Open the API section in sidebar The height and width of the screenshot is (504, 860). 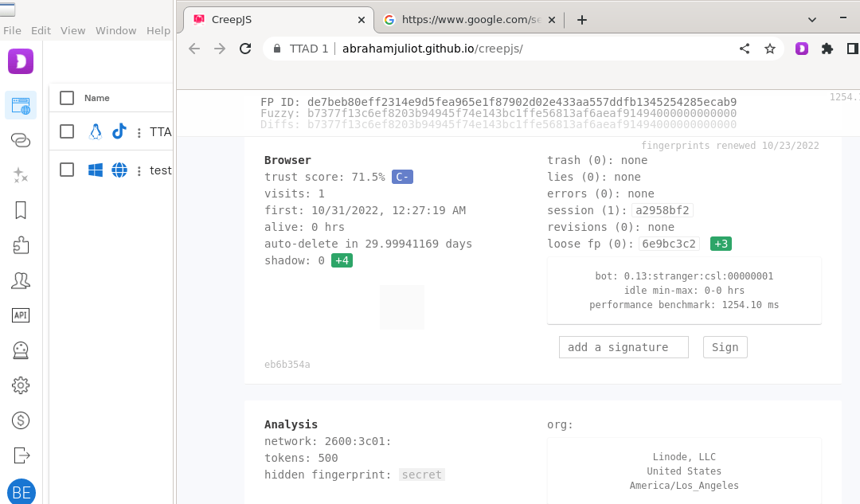[21, 315]
